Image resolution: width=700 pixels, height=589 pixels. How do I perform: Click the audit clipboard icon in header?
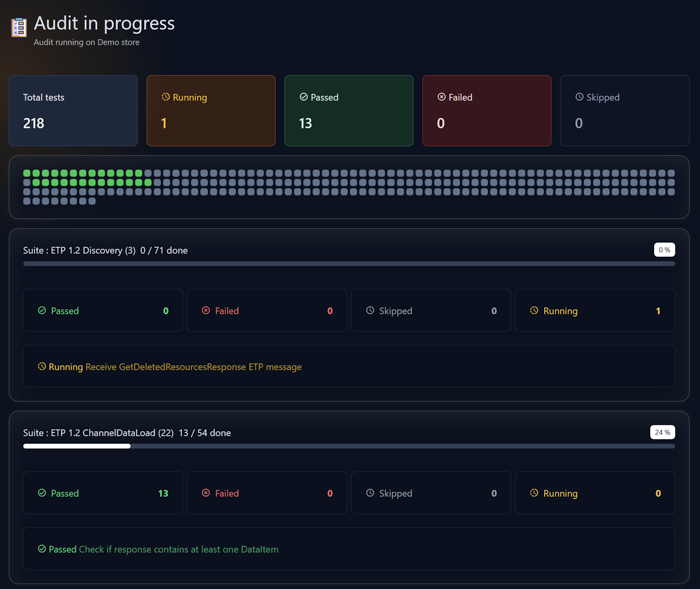[19, 27]
